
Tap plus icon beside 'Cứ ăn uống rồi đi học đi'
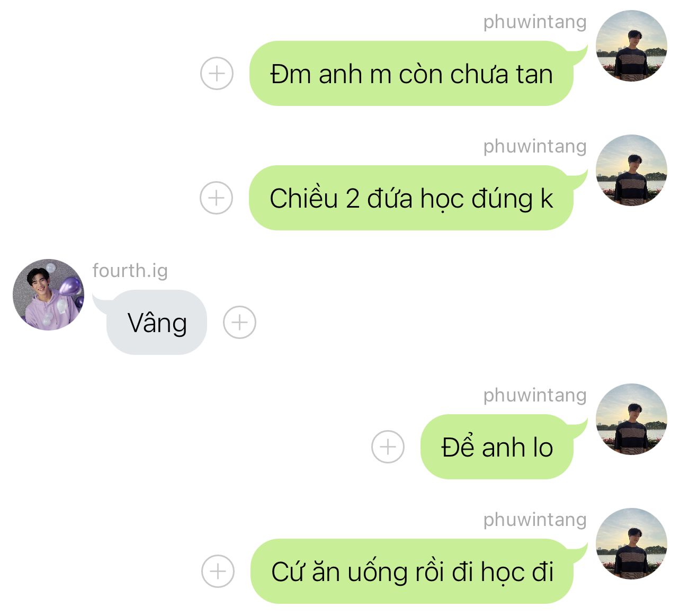coord(218,571)
